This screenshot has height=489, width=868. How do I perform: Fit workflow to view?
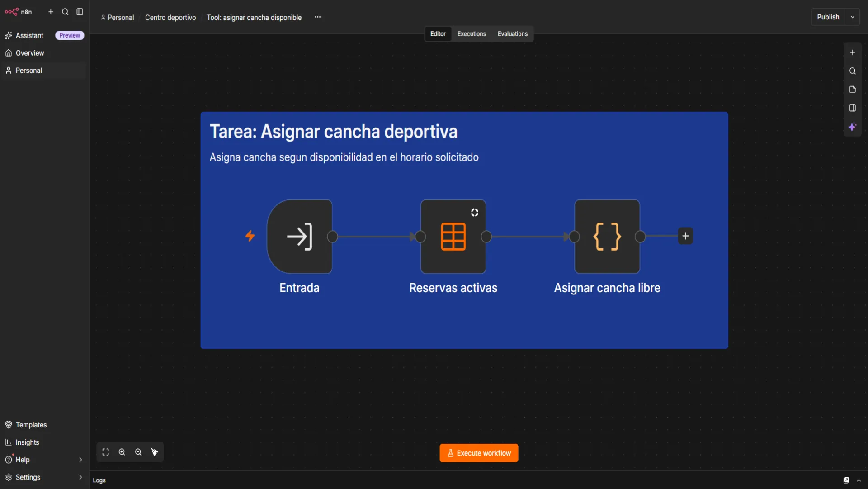point(106,452)
